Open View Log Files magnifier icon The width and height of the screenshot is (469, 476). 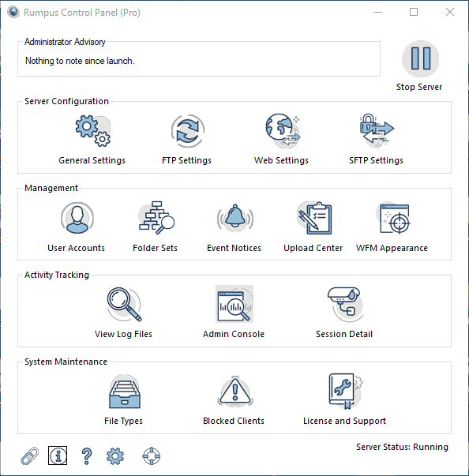click(x=124, y=304)
